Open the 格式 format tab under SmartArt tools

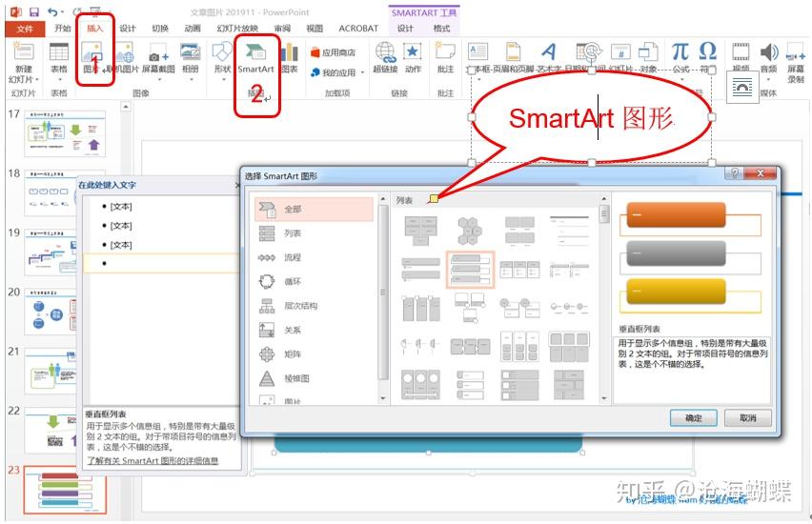coord(441,28)
